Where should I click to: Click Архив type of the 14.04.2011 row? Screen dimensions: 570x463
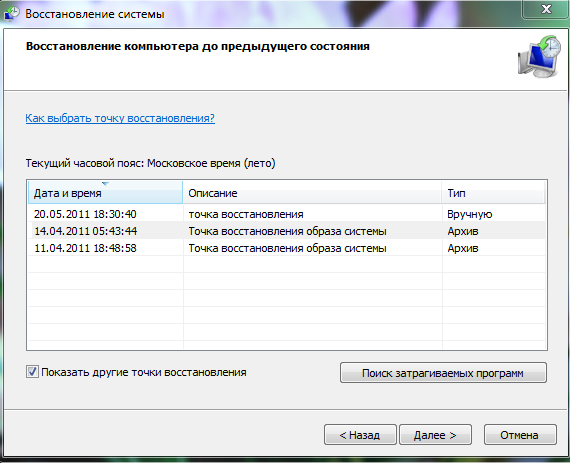[x=463, y=231]
